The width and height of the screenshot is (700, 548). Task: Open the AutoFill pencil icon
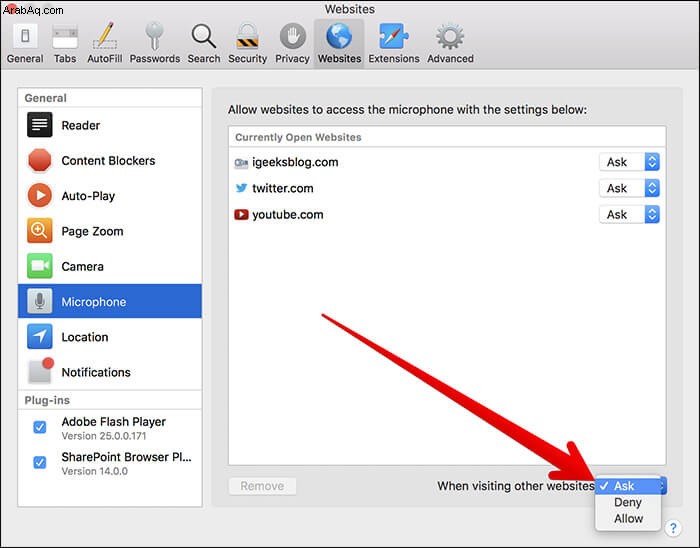105,35
